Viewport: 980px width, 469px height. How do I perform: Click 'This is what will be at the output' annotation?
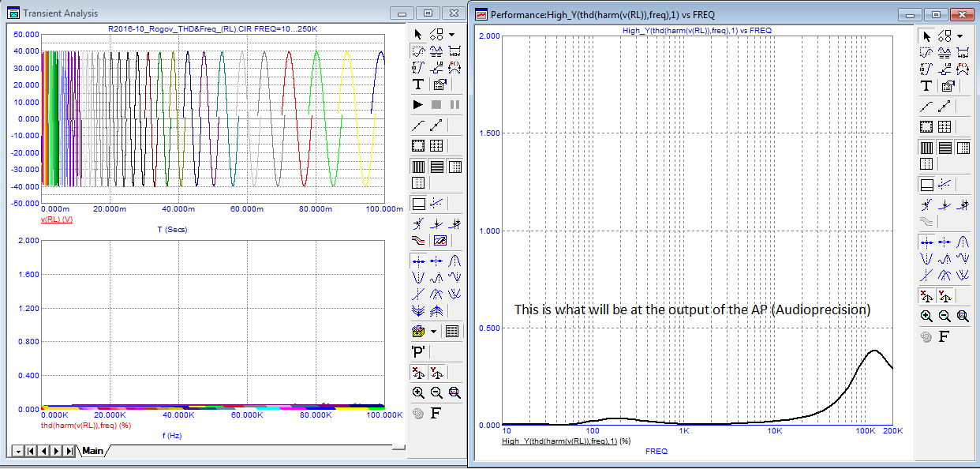[693, 310]
